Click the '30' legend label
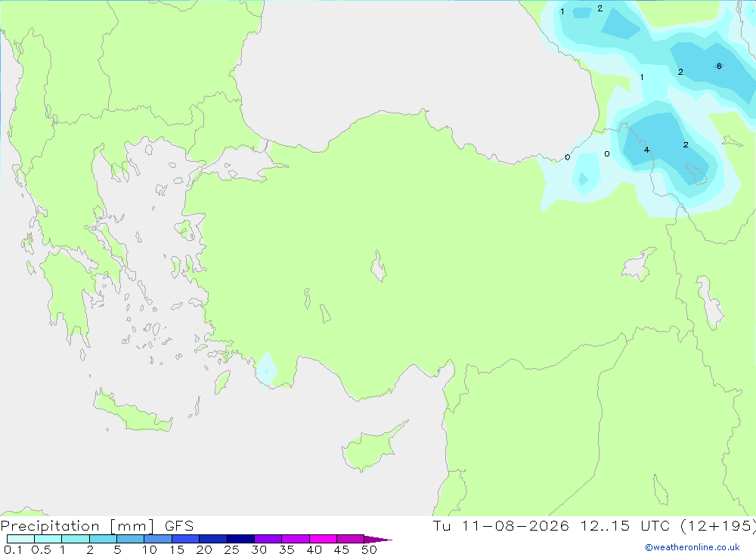This screenshot has width=756, height=554. [x=259, y=549]
